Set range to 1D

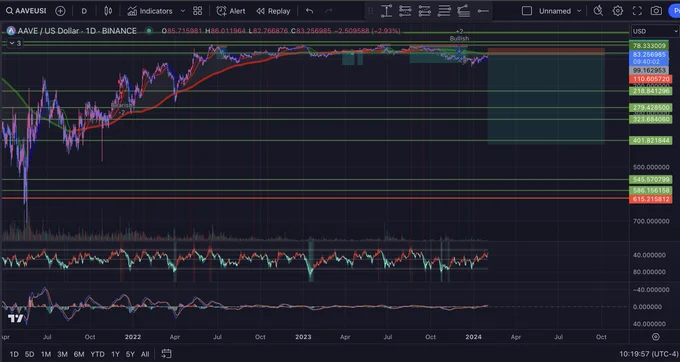coord(14,354)
